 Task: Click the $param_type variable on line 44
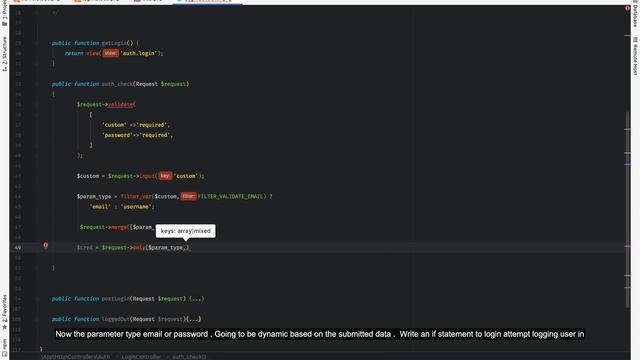tap(94, 196)
